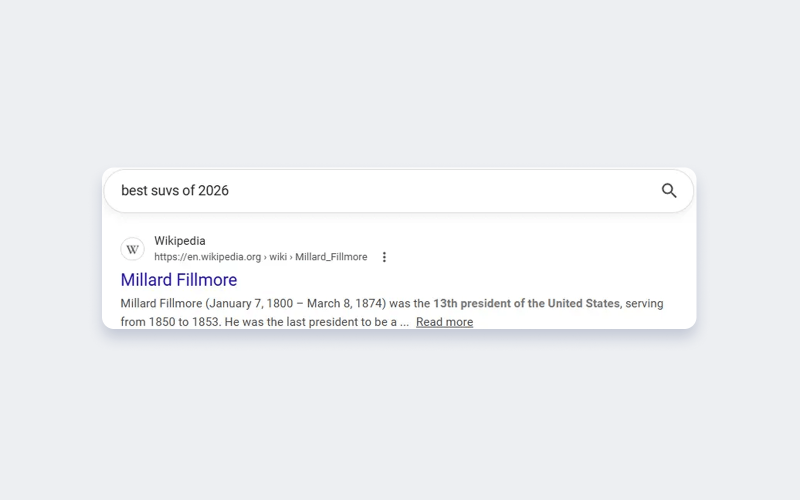This screenshot has width=800, height=500.
Task: Place cursor on 'best' in search query
Action: point(134,191)
